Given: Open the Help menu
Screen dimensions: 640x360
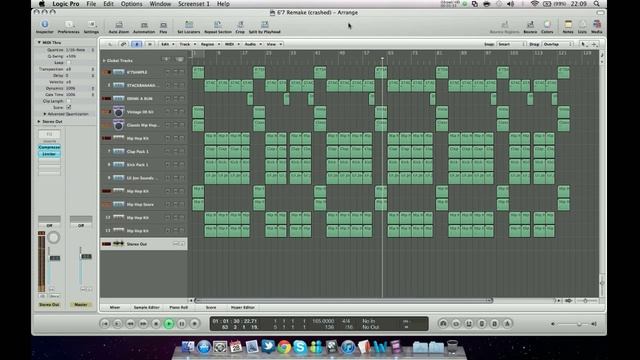Looking at the screenshot, I should point(223,4).
